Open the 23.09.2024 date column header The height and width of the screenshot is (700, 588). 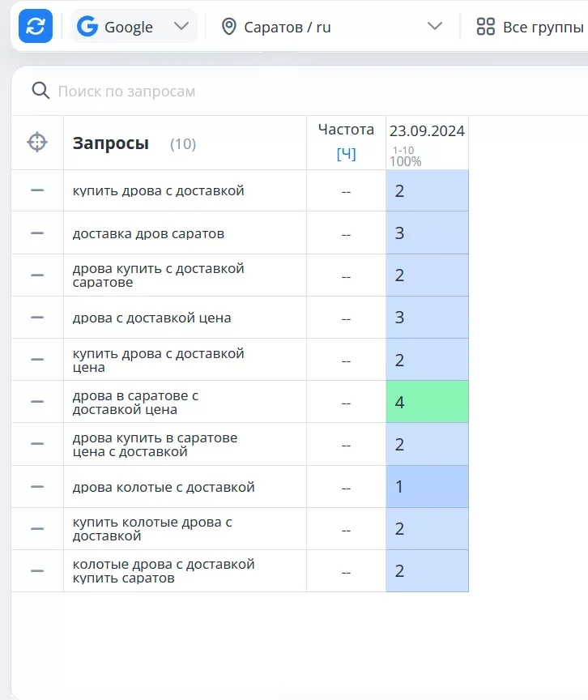pyautogui.click(x=427, y=131)
